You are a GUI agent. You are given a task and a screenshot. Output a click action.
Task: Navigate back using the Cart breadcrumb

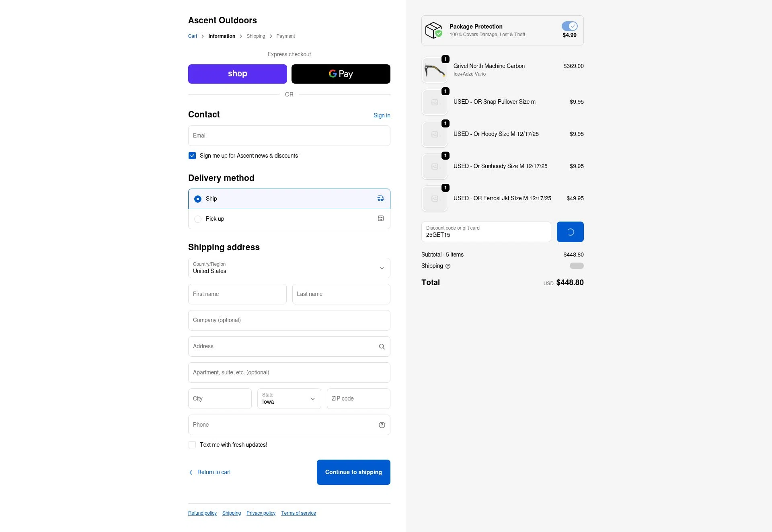pyautogui.click(x=193, y=36)
